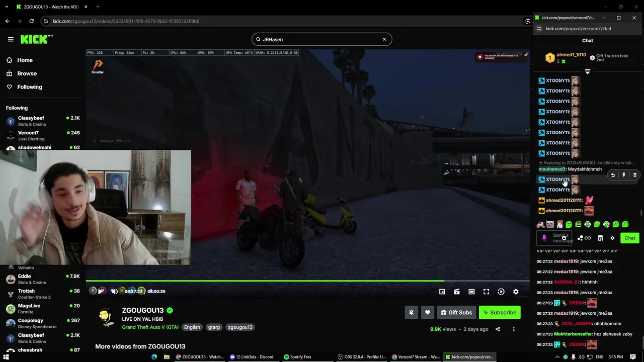Toggle channel notifications bell

tap(411, 312)
